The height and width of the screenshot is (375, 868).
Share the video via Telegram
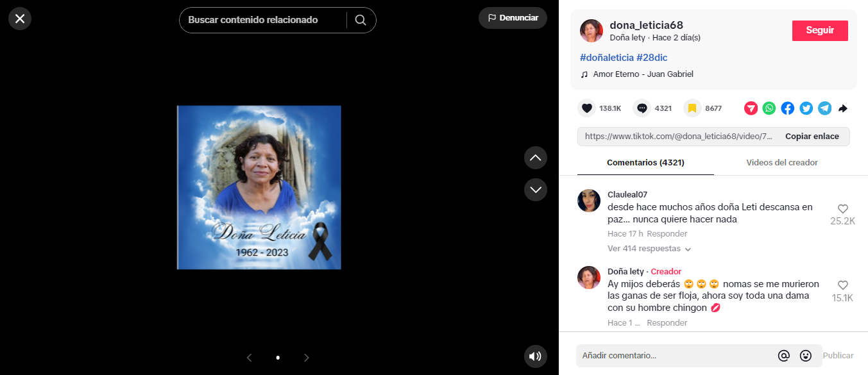tap(824, 108)
